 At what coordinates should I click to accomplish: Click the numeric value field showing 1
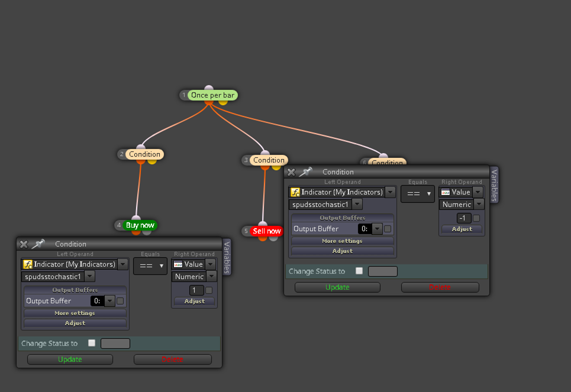[196, 290]
